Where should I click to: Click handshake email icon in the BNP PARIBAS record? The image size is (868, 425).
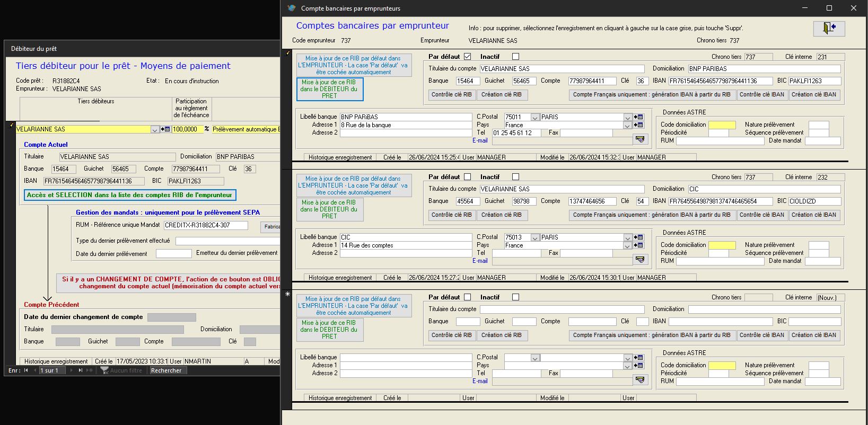click(641, 139)
